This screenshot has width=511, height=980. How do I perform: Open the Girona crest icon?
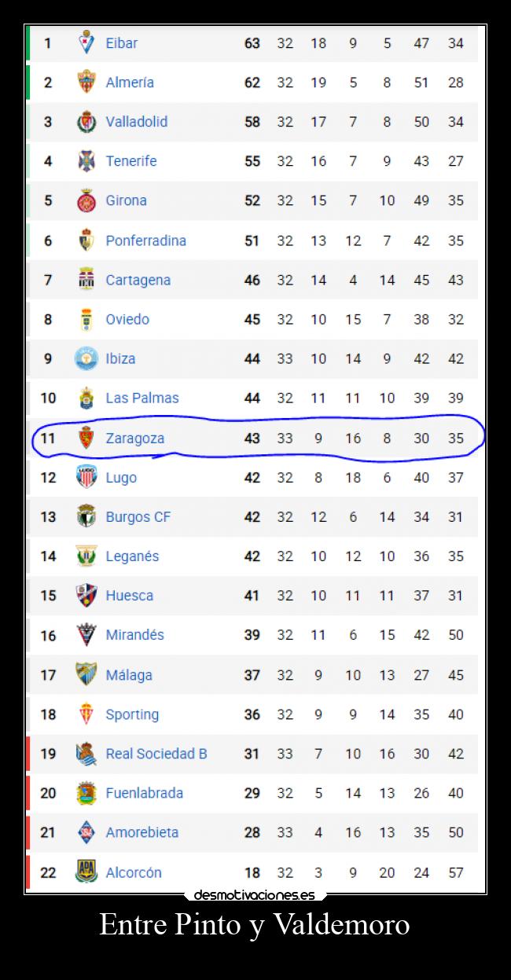tap(86, 200)
